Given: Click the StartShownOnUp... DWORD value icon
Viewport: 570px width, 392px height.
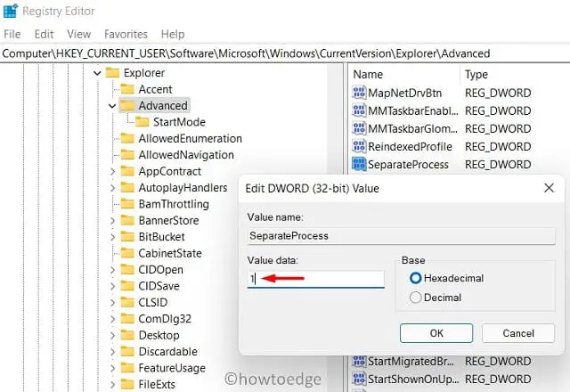Looking at the screenshot, I should [x=359, y=379].
